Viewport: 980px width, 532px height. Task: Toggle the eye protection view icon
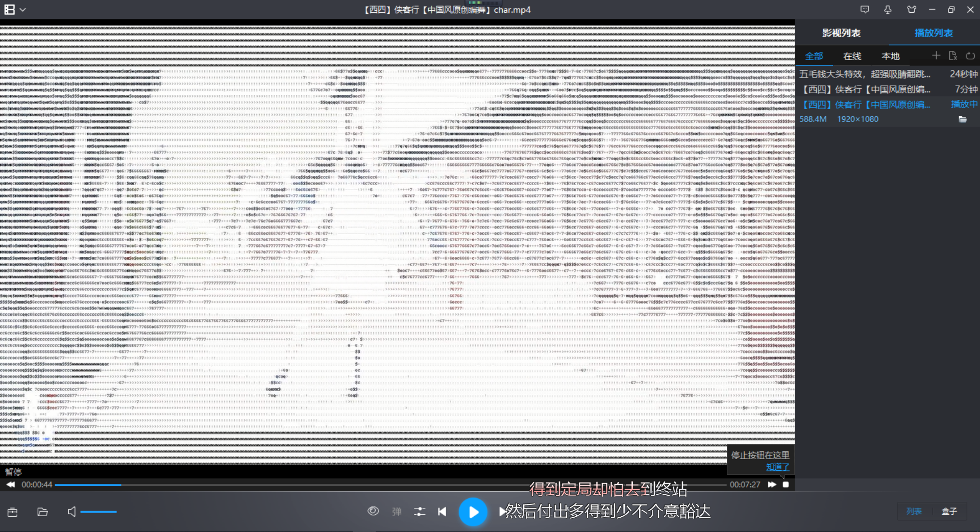point(373,511)
